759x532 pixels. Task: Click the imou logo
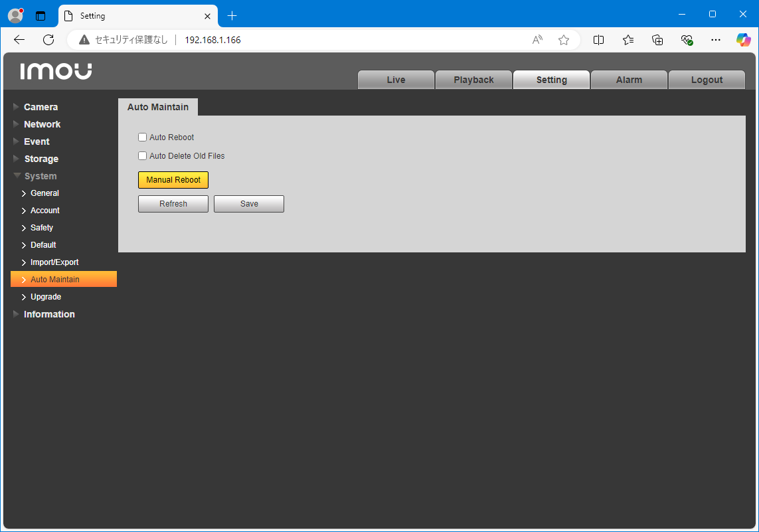pos(56,71)
